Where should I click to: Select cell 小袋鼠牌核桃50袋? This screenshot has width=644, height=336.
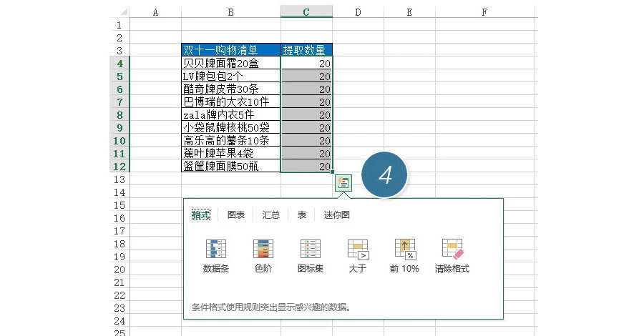pyautogui.click(x=231, y=127)
